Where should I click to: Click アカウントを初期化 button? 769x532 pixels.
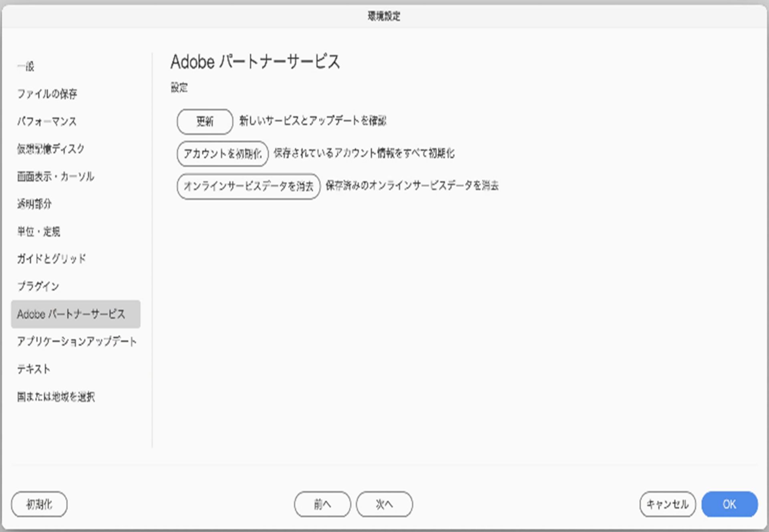click(x=222, y=153)
